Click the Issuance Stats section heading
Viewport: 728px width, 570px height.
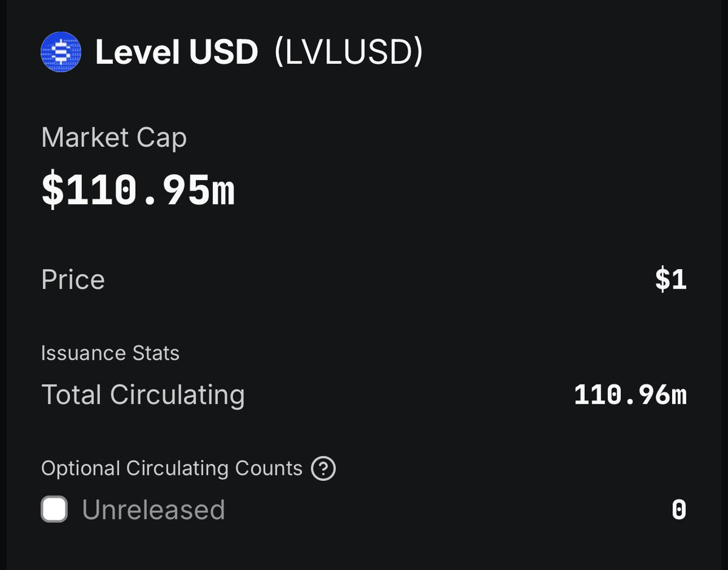pos(110,353)
